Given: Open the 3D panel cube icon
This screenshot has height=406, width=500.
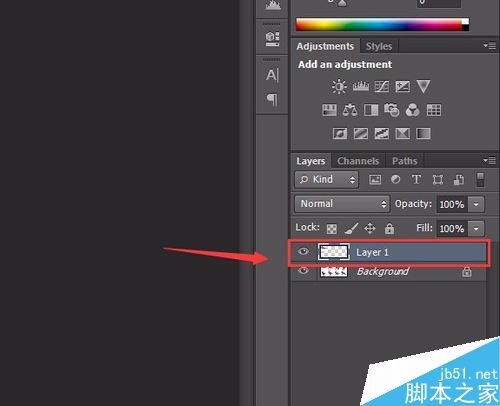Looking at the screenshot, I should pyautogui.click(x=272, y=38).
